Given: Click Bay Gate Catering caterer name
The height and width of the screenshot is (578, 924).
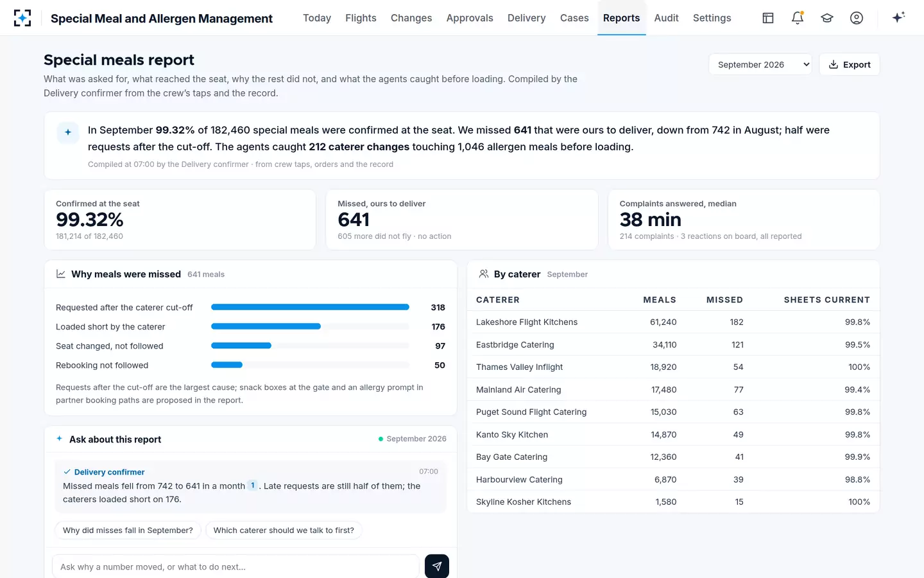Looking at the screenshot, I should (x=511, y=457).
